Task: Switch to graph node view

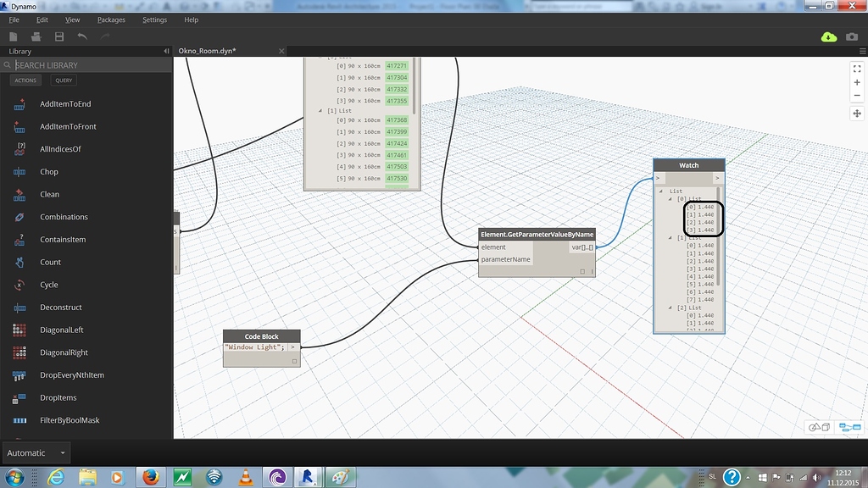Action: pos(849,428)
